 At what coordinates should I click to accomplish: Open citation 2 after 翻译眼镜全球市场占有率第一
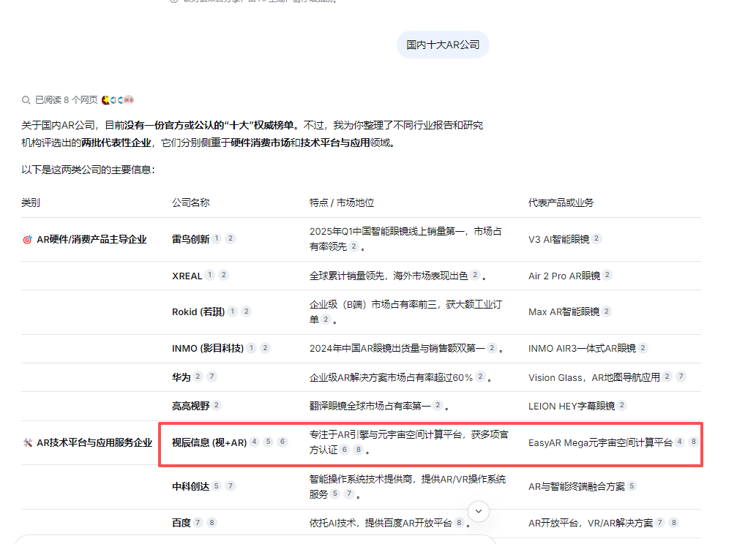[x=438, y=405]
